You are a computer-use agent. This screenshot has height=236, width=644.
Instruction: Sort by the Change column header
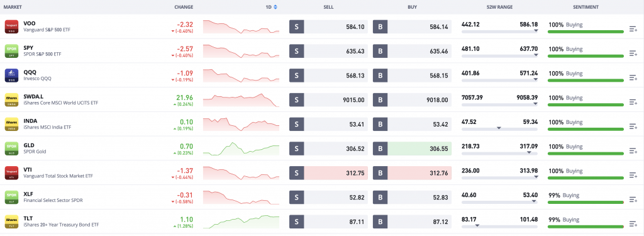click(x=184, y=7)
